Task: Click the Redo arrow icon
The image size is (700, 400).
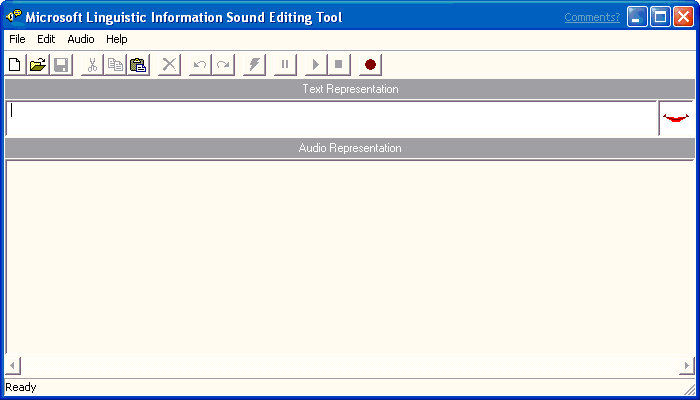Action: click(223, 65)
